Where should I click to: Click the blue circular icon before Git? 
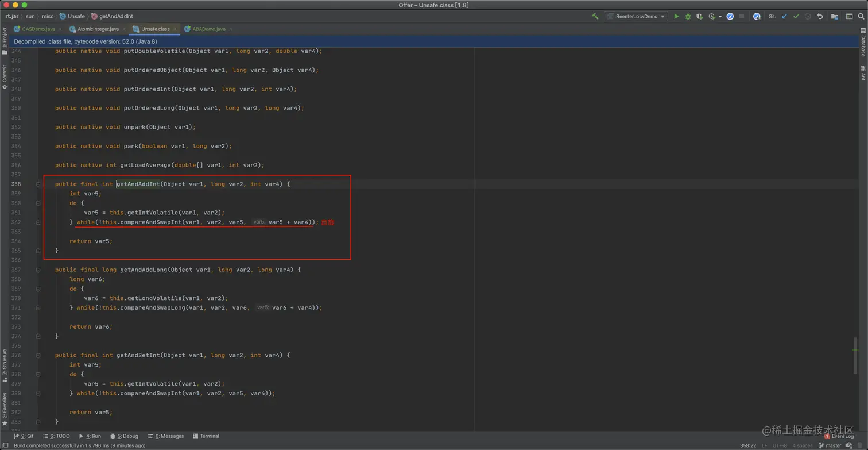click(757, 16)
